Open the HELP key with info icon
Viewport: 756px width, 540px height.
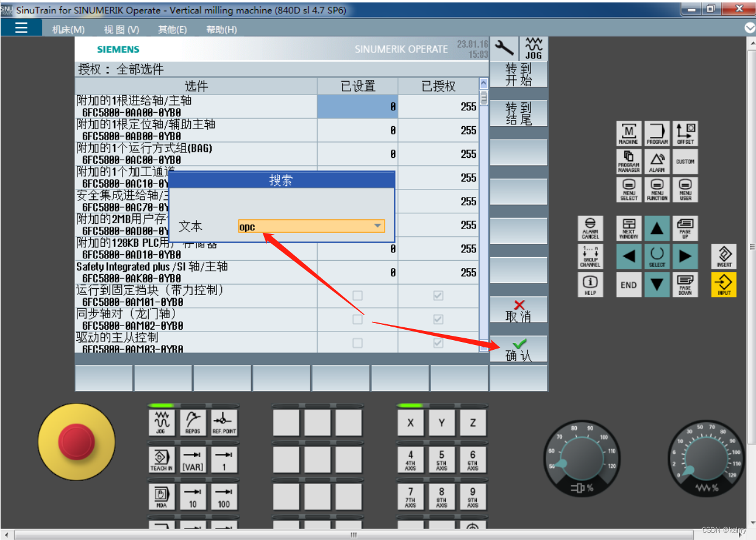pos(590,284)
